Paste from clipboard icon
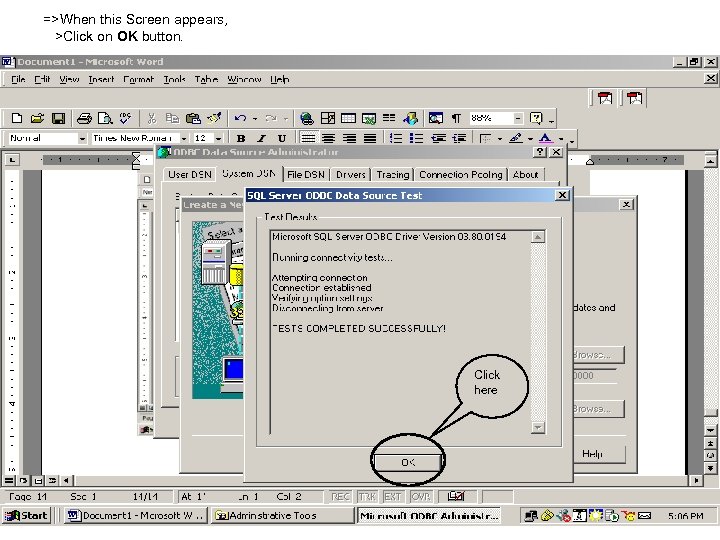 tap(193, 118)
